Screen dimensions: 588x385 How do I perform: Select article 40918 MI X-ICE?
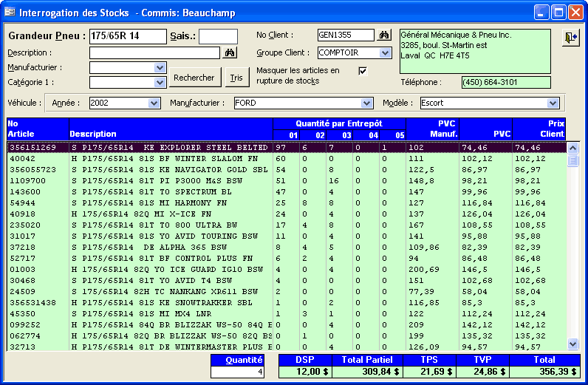click(x=287, y=214)
